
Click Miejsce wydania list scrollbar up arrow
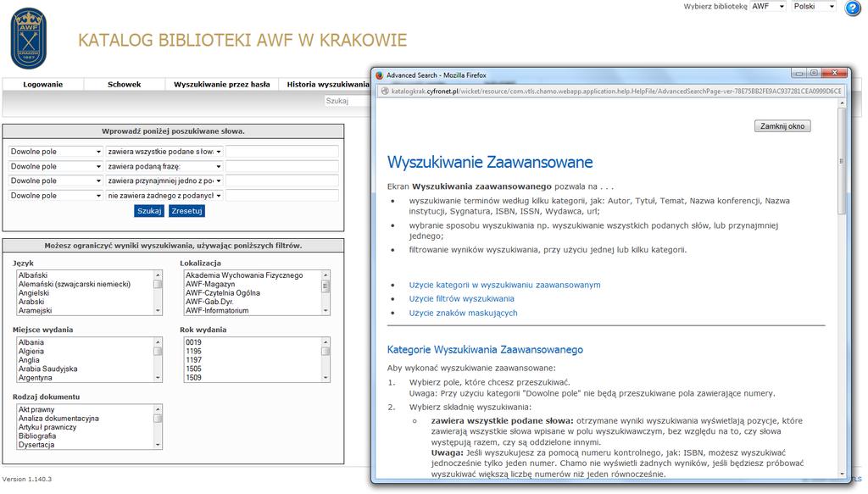point(158,342)
